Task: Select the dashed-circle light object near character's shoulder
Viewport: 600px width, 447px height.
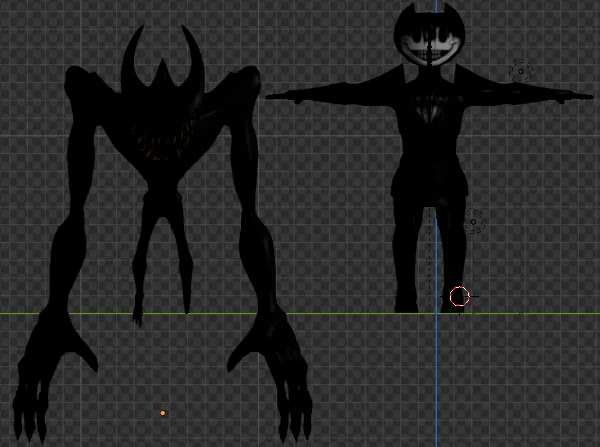Action: click(521, 71)
